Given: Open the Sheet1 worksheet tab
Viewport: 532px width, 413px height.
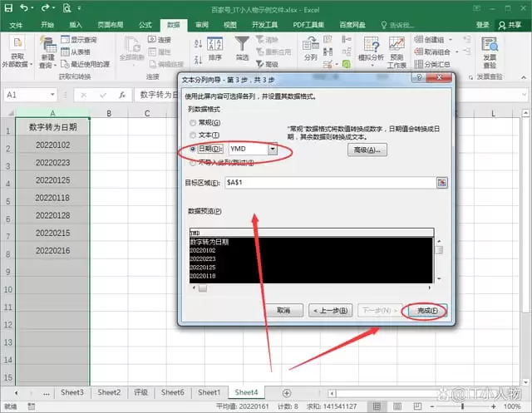Looking at the screenshot, I should click(209, 392).
